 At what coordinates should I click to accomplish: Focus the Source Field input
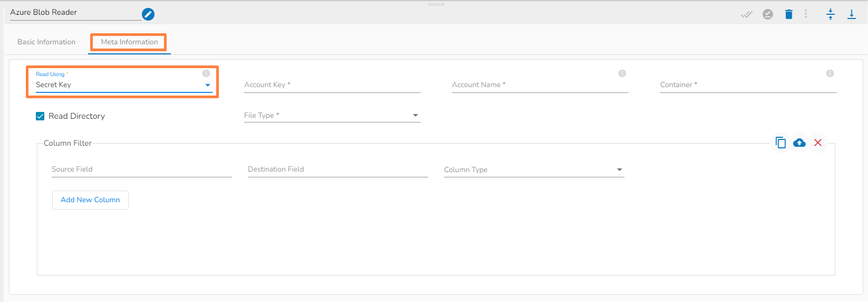[141, 169]
